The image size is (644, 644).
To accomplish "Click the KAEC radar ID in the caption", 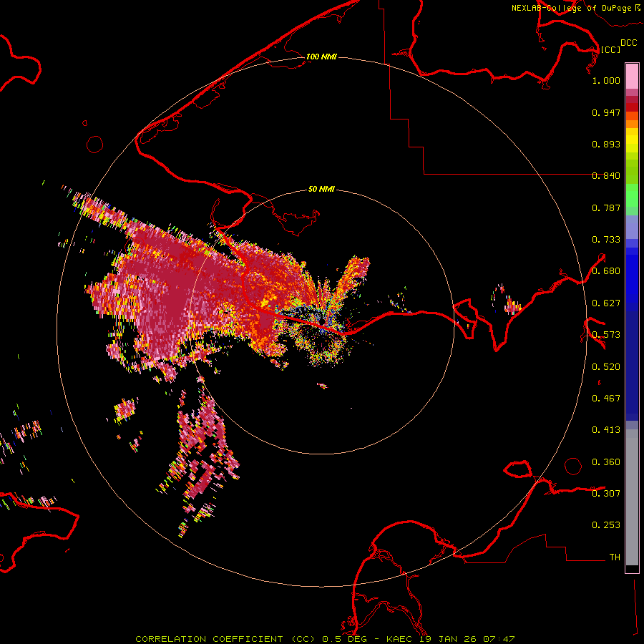I will pos(399,639).
